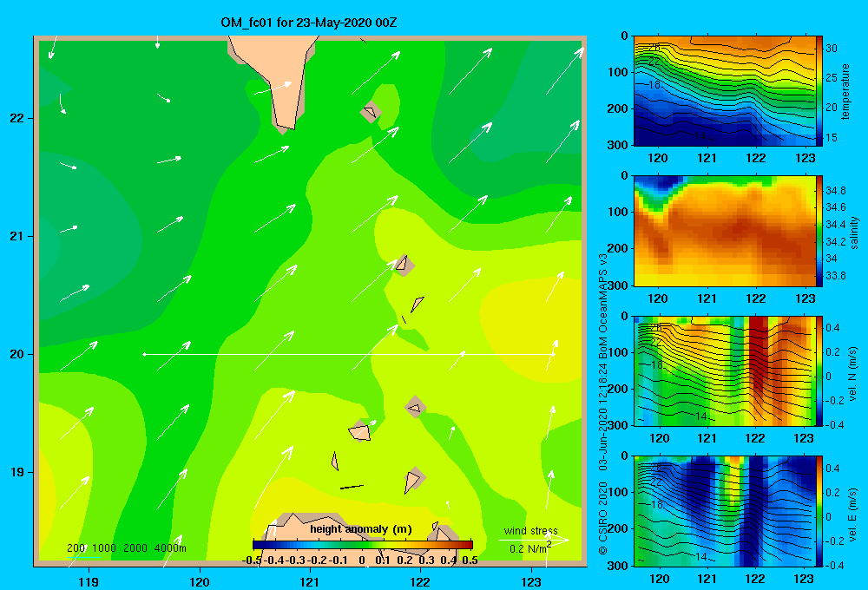Screen dimensions: 868x590
Task: Click the island near latitude 19.3, longitude 121.45
Action: [360, 431]
